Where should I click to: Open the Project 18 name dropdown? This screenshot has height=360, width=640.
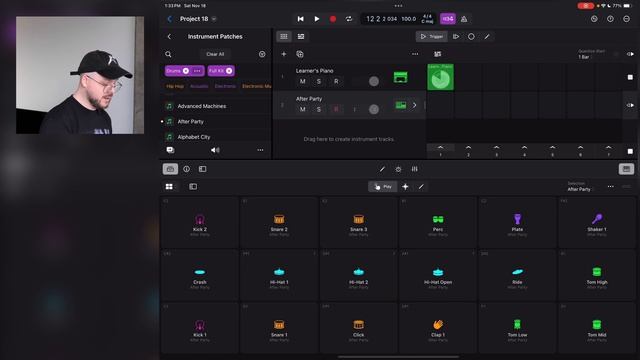click(x=214, y=19)
